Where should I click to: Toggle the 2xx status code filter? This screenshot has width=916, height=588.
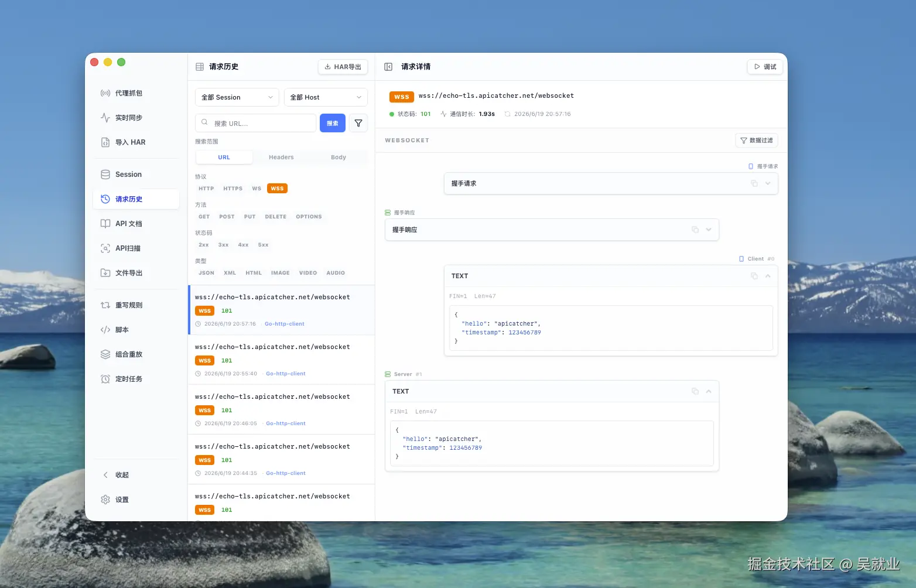tap(204, 245)
